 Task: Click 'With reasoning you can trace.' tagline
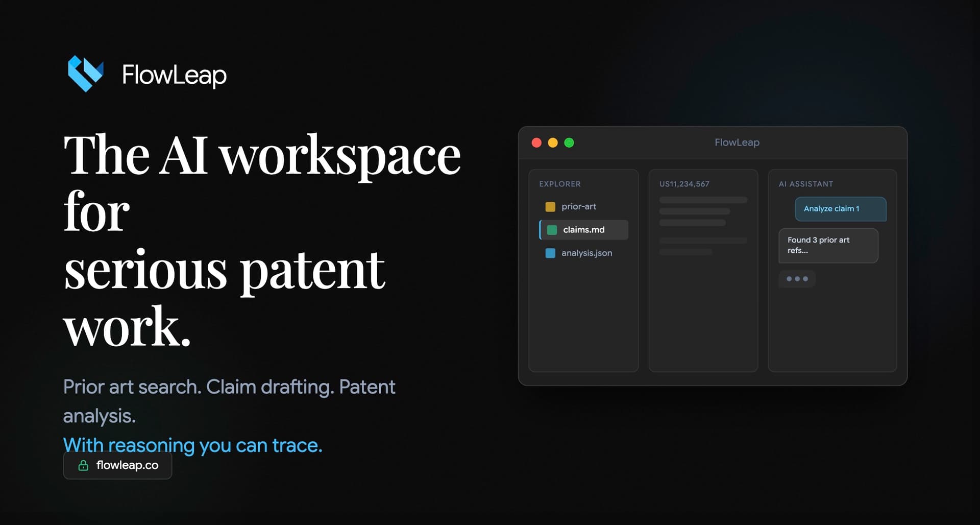[193, 445]
